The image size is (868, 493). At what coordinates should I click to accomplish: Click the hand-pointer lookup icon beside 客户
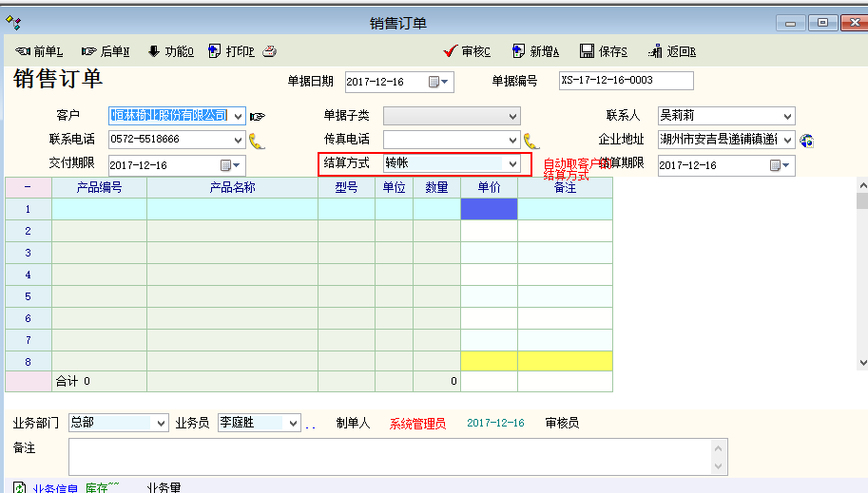258,116
